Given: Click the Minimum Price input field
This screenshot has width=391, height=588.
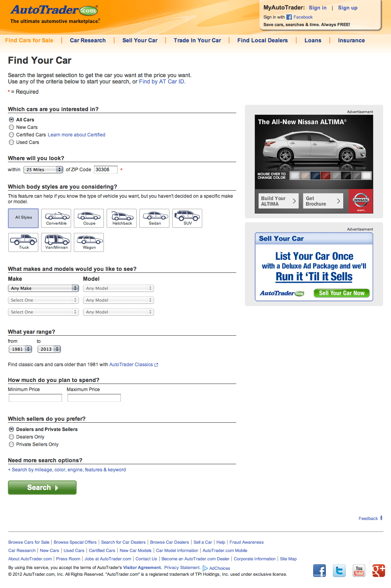Looking at the screenshot, I should (35, 398).
